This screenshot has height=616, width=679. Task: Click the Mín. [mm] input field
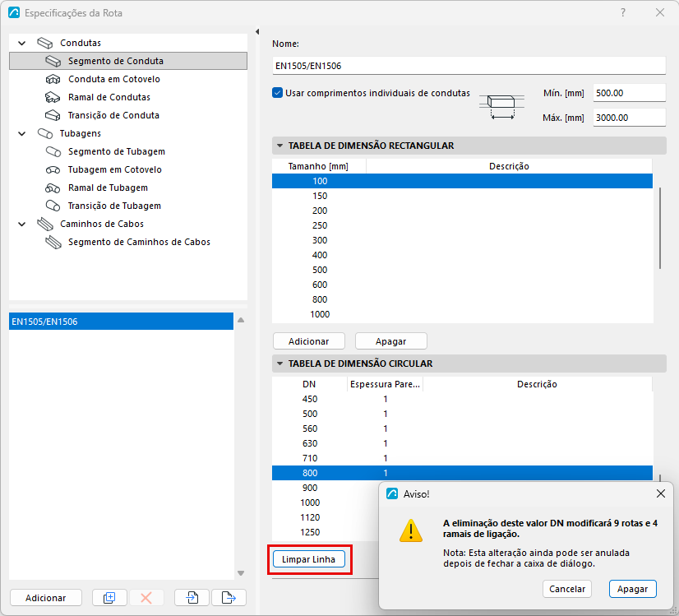629,93
